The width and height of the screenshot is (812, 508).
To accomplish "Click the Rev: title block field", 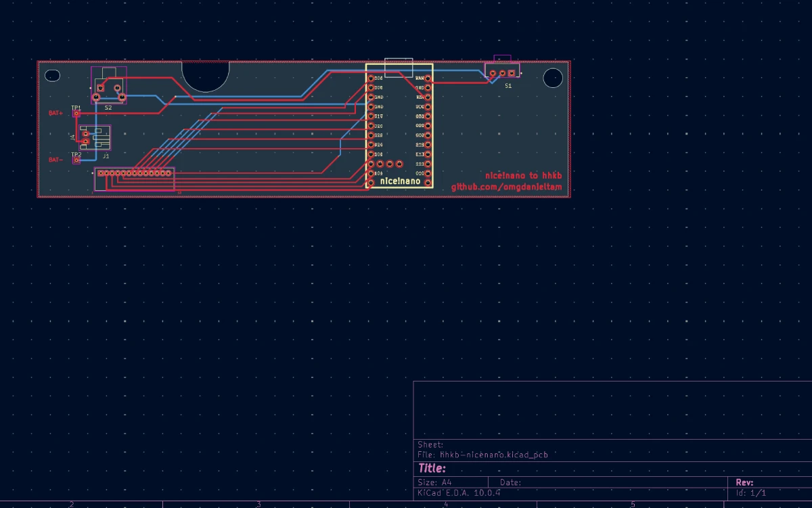I will pos(744,482).
